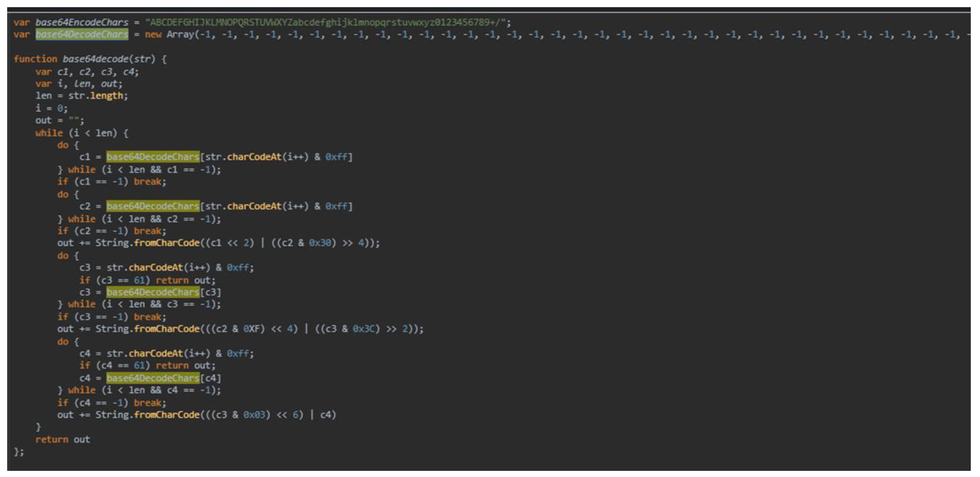Click the outer while (i < len) statement

coord(81,133)
